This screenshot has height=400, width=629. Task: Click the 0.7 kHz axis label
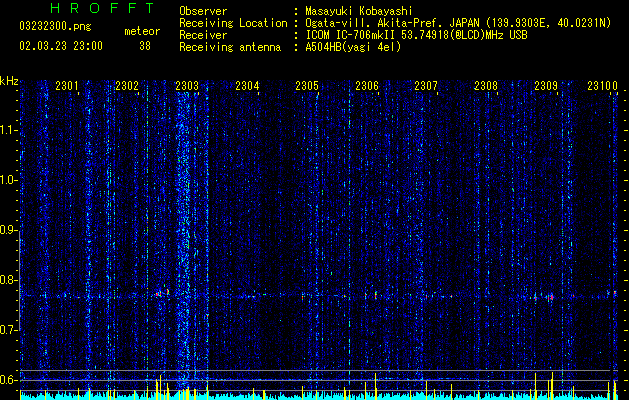[8, 330]
